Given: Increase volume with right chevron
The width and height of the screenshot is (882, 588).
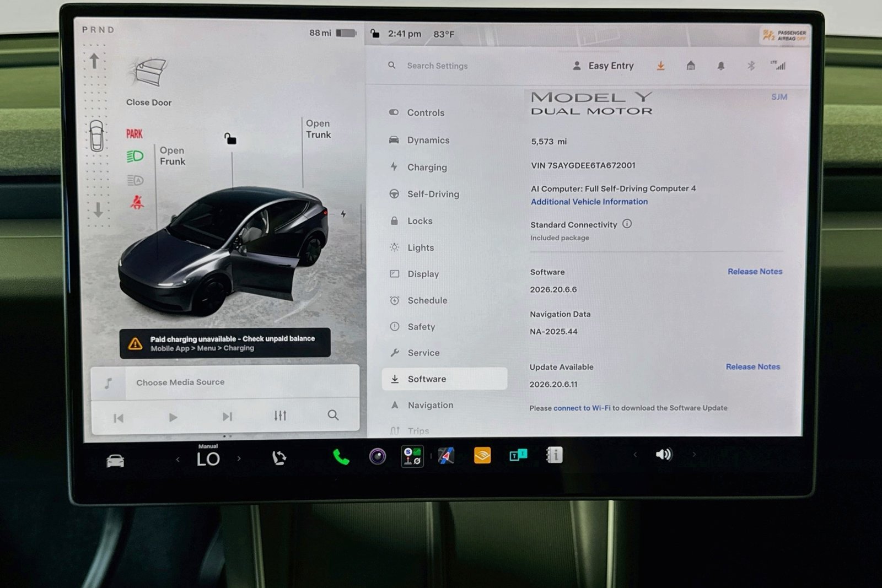Looking at the screenshot, I should pos(694,454).
